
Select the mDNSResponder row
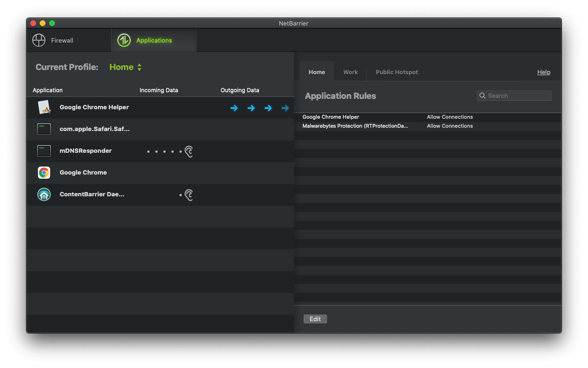[x=160, y=151]
